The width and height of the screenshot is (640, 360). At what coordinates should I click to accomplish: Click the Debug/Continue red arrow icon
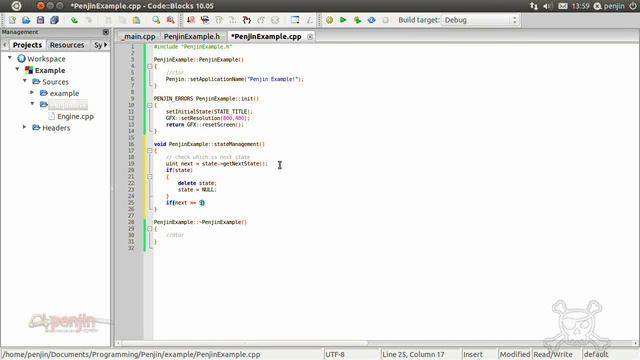[191, 20]
